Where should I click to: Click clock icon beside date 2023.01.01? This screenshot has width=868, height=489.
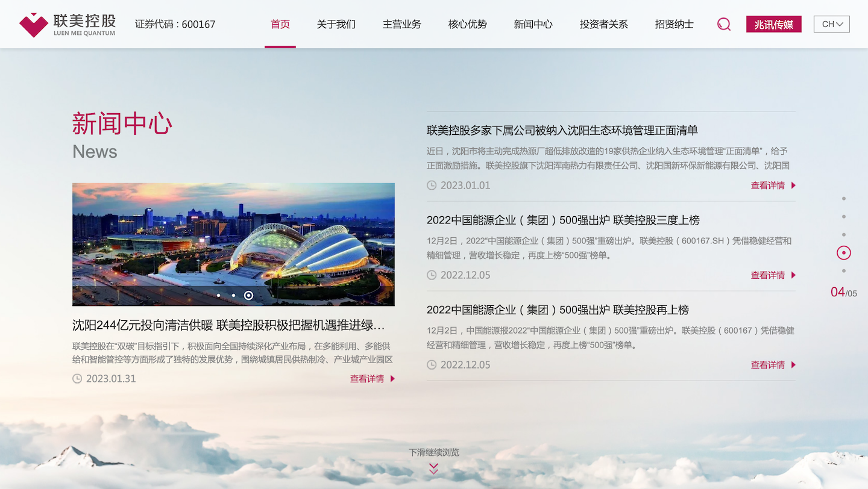click(x=432, y=185)
